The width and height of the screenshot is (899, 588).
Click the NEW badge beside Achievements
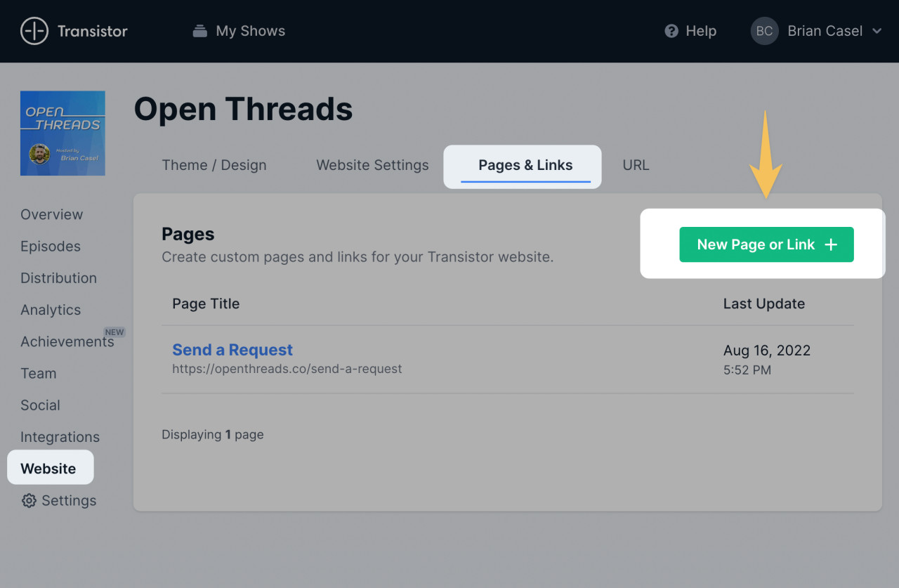114,332
